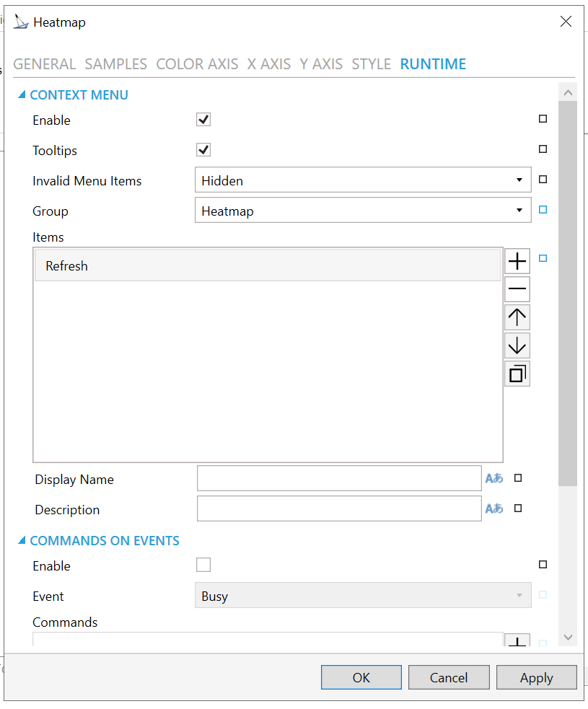Click the OK button
Image resolution: width=588 pixels, height=709 pixels.
(x=361, y=677)
